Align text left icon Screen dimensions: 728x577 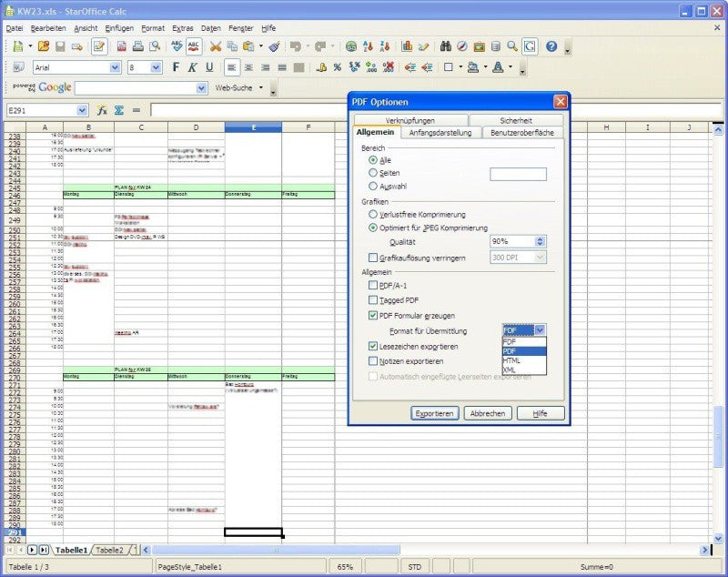[x=232, y=67]
